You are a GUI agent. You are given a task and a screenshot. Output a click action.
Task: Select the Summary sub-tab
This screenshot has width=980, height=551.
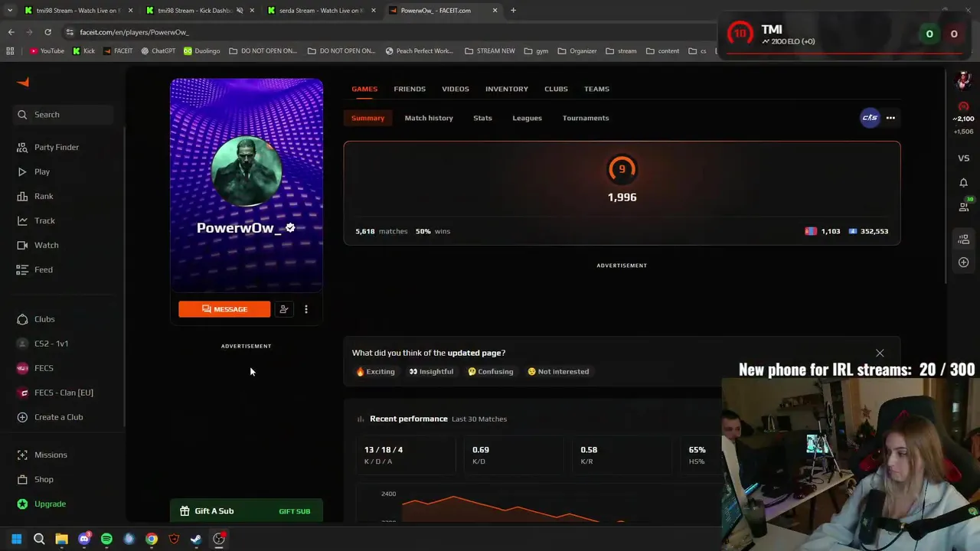(x=367, y=118)
